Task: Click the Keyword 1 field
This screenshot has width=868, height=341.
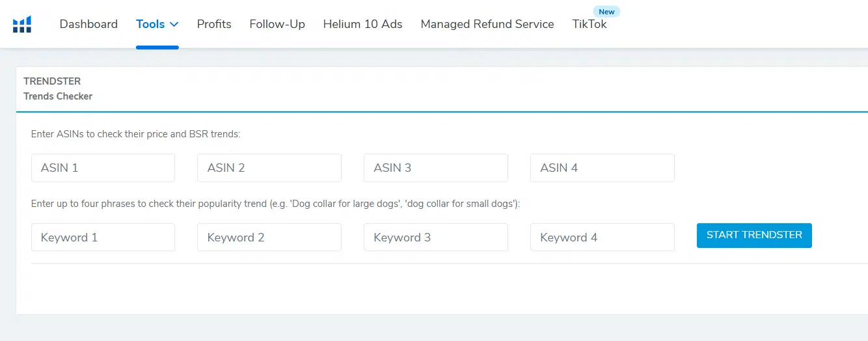Action: click(x=103, y=238)
